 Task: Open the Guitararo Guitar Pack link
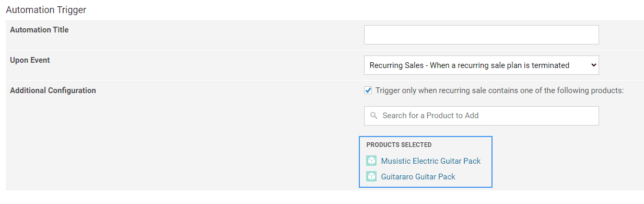click(418, 176)
